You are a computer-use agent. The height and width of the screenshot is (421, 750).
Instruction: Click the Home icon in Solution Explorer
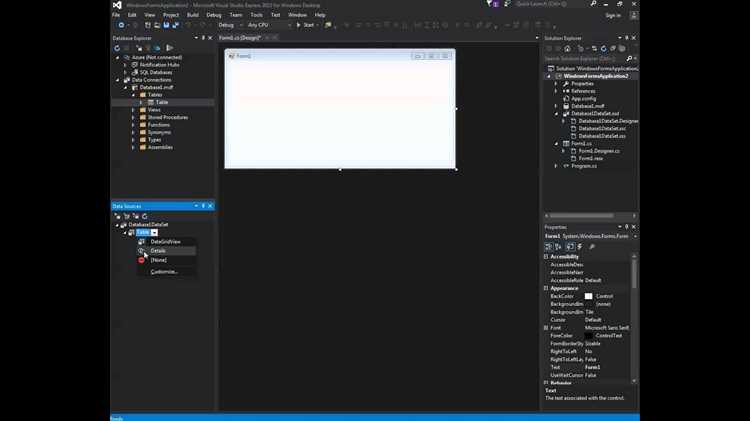(x=567, y=49)
